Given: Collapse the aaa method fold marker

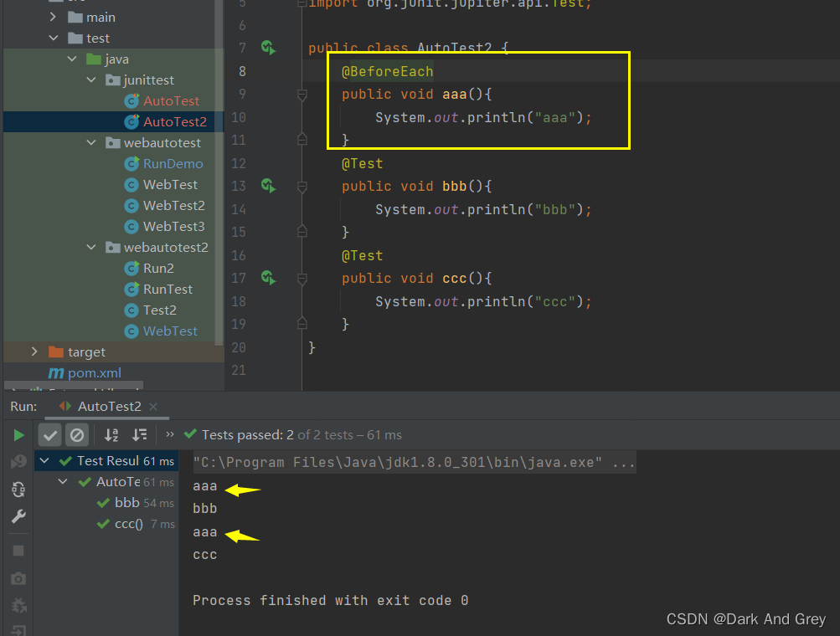Looking at the screenshot, I should click(302, 95).
